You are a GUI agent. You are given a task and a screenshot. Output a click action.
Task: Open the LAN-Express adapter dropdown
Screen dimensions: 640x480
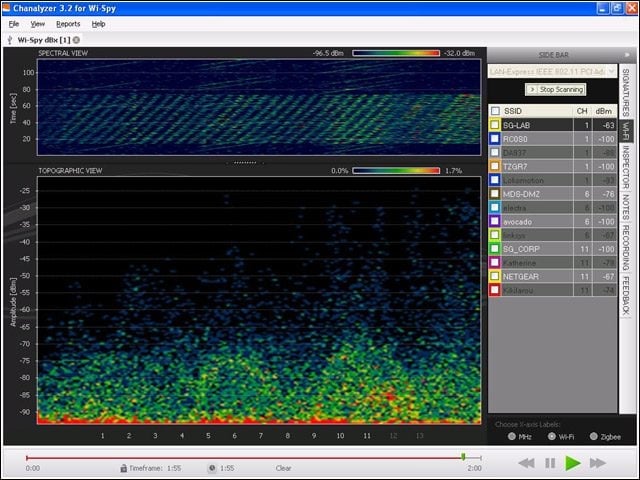pos(552,71)
